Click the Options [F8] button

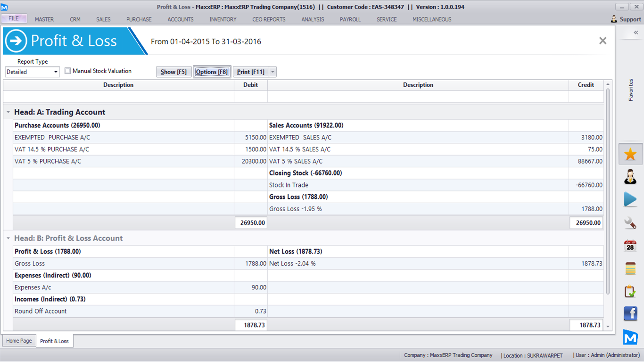pos(212,72)
